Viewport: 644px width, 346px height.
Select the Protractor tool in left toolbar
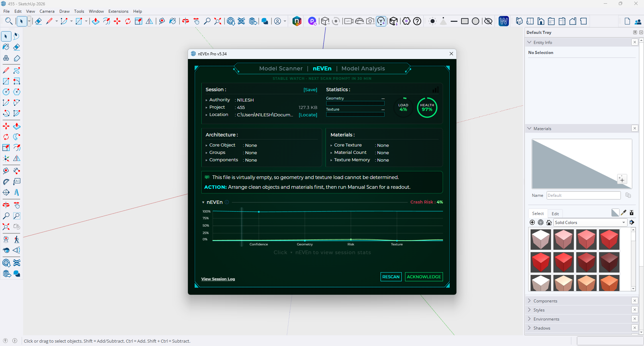pyautogui.click(x=6, y=182)
